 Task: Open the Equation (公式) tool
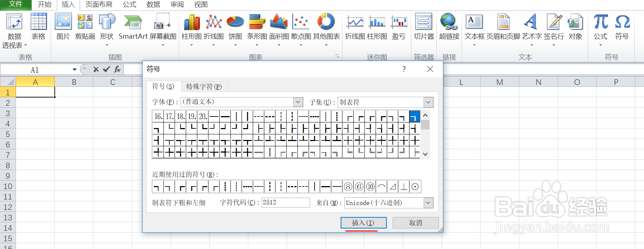(x=600, y=30)
